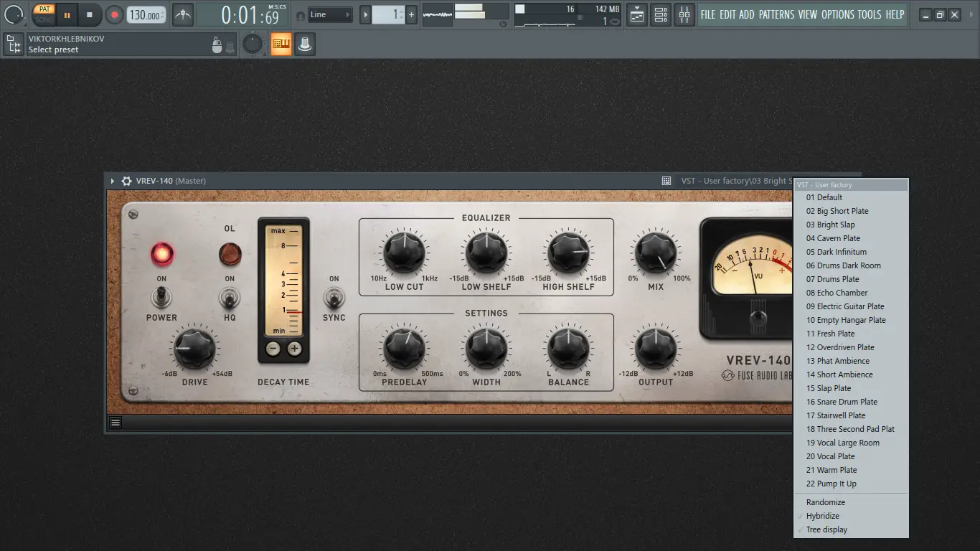Image resolution: width=980 pixels, height=551 pixels.
Task: Click the pattern number field
Action: (388, 14)
